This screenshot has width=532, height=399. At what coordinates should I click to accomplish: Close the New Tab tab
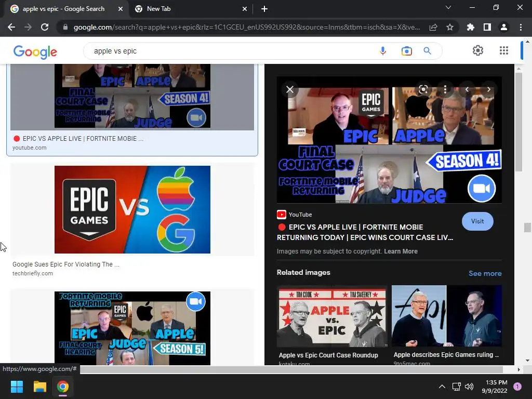pyautogui.click(x=245, y=9)
